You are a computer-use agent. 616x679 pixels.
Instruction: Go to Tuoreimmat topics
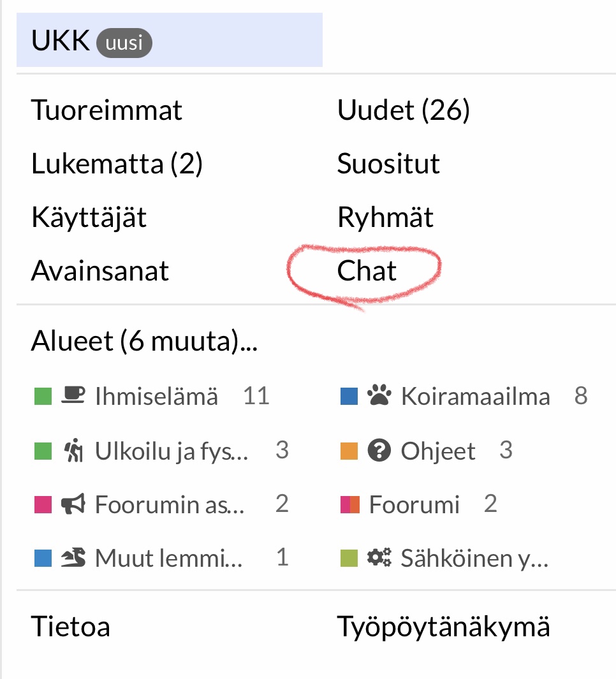[106, 110]
